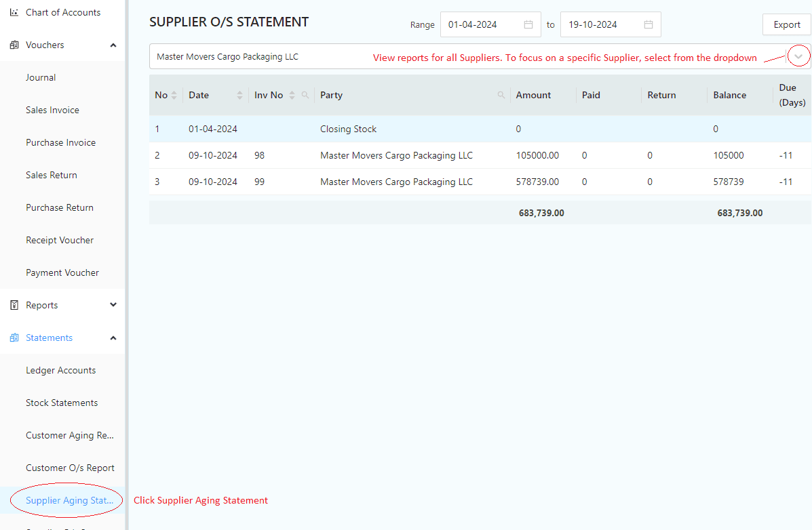Click the SUPPLIER O/S STATEMENT heading
This screenshot has width=812, height=530.
(x=229, y=22)
